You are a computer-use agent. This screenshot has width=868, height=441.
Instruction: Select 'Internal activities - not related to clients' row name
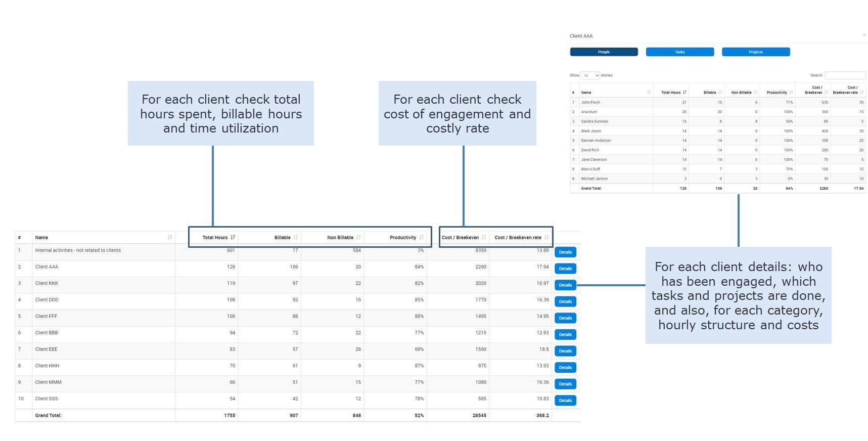(78, 250)
